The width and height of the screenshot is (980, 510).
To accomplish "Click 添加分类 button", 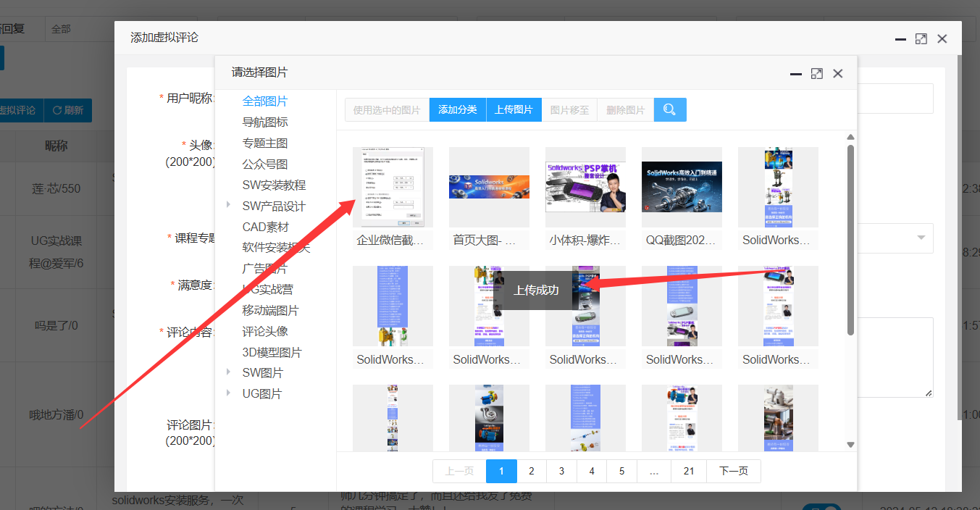I will coord(458,110).
